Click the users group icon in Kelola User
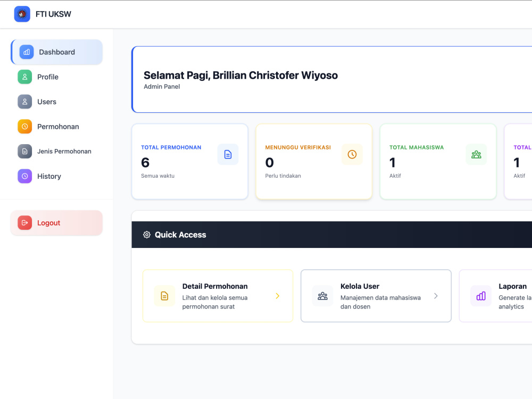 click(x=323, y=296)
